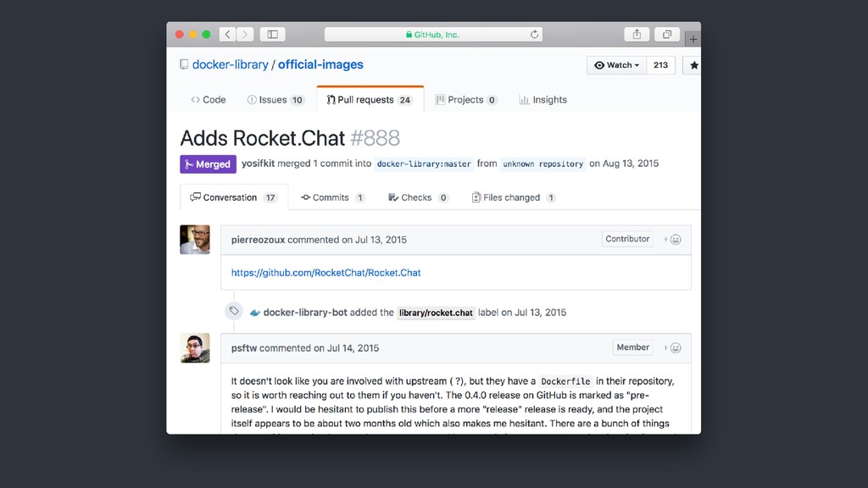Open the Commits tab
The height and width of the screenshot is (488, 868).
[x=332, y=197]
